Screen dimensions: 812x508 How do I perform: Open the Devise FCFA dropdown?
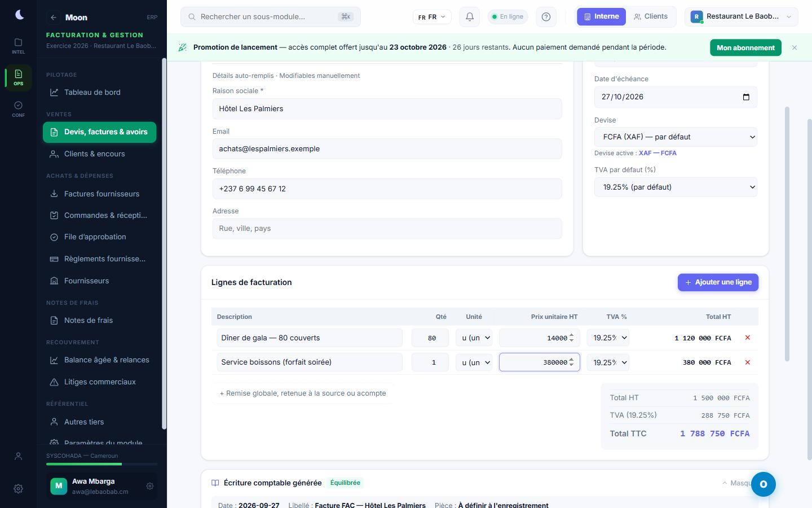coord(676,137)
